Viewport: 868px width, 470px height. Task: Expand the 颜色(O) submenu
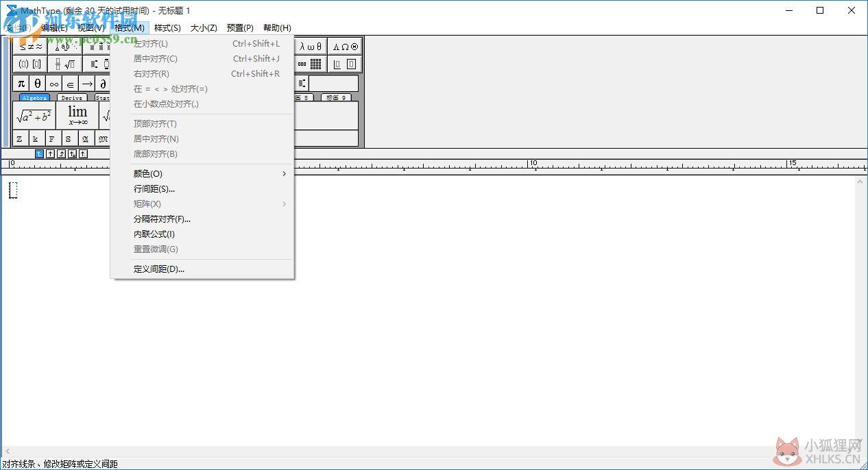click(202, 174)
